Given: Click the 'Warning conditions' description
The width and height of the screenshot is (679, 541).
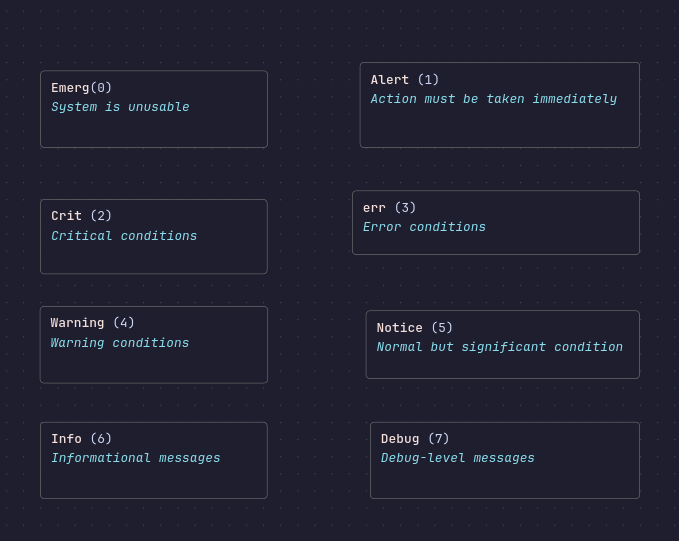Looking at the screenshot, I should coord(120,343).
